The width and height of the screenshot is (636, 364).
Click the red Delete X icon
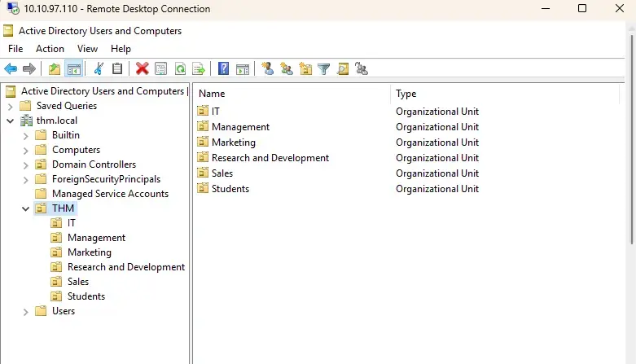pyautogui.click(x=142, y=68)
